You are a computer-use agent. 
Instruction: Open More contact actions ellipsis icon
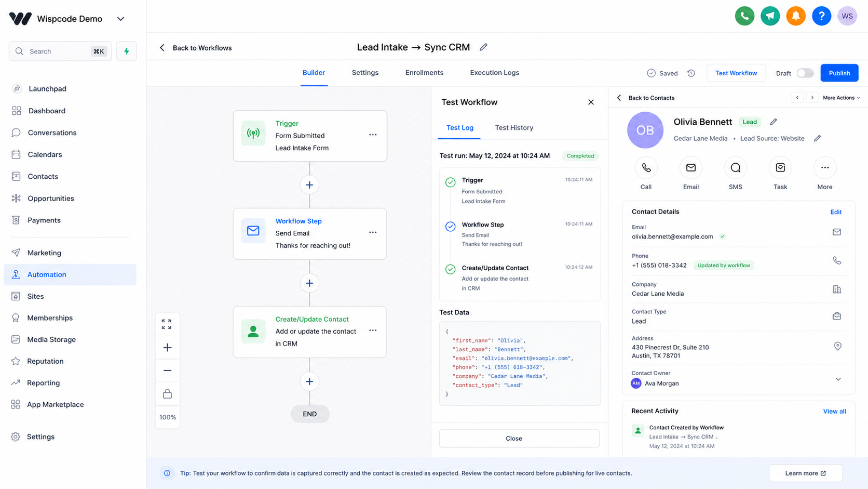coord(825,168)
